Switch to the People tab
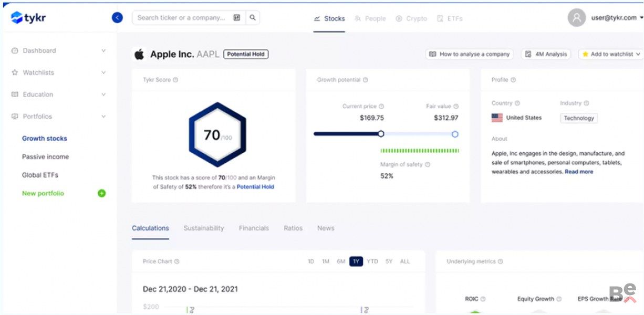Screen dimensions: 644x315 [x=370, y=18]
